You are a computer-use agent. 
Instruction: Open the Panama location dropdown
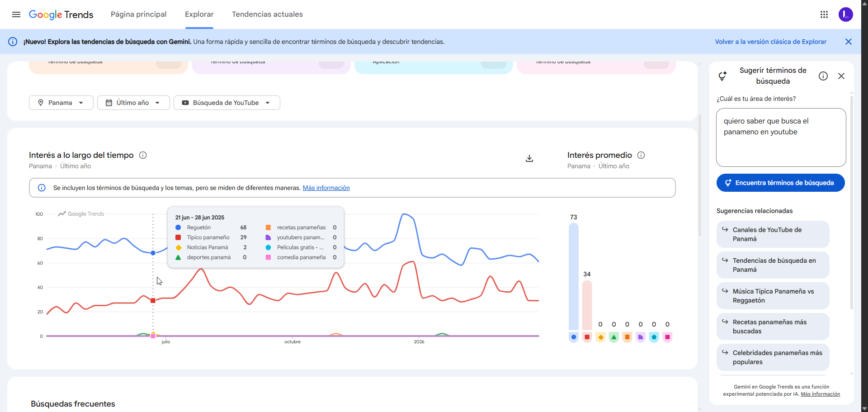click(61, 103)
